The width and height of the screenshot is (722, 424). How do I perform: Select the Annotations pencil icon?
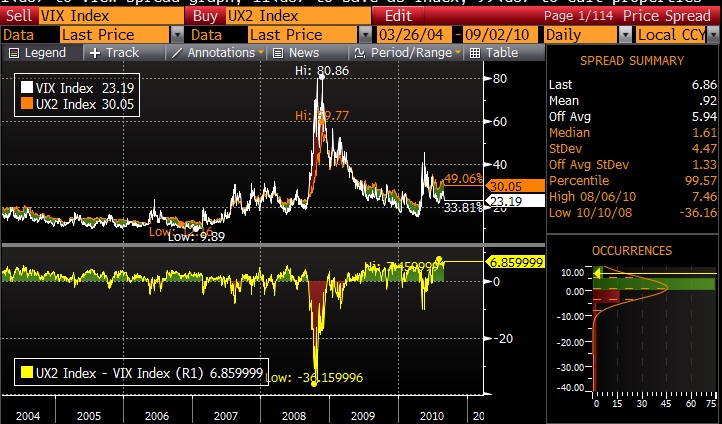pyautogui.click(x=176, y=53)
